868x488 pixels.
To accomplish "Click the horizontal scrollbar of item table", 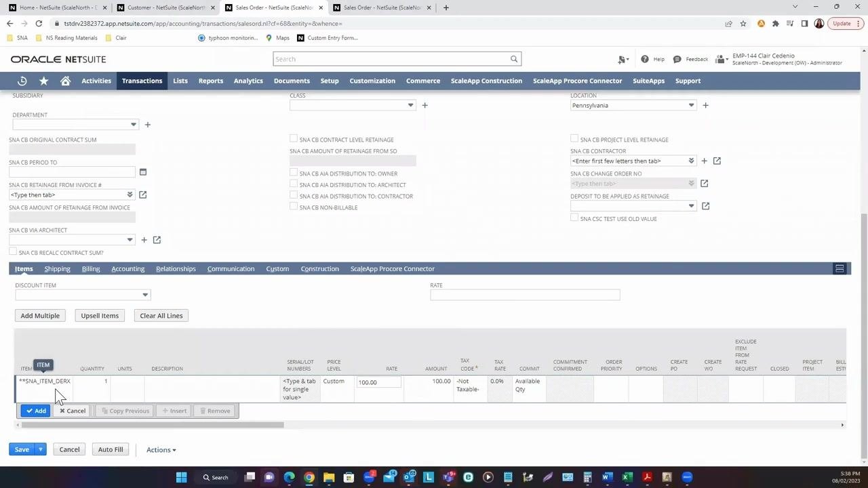I will pyautogui.click(x=153, y=425).
